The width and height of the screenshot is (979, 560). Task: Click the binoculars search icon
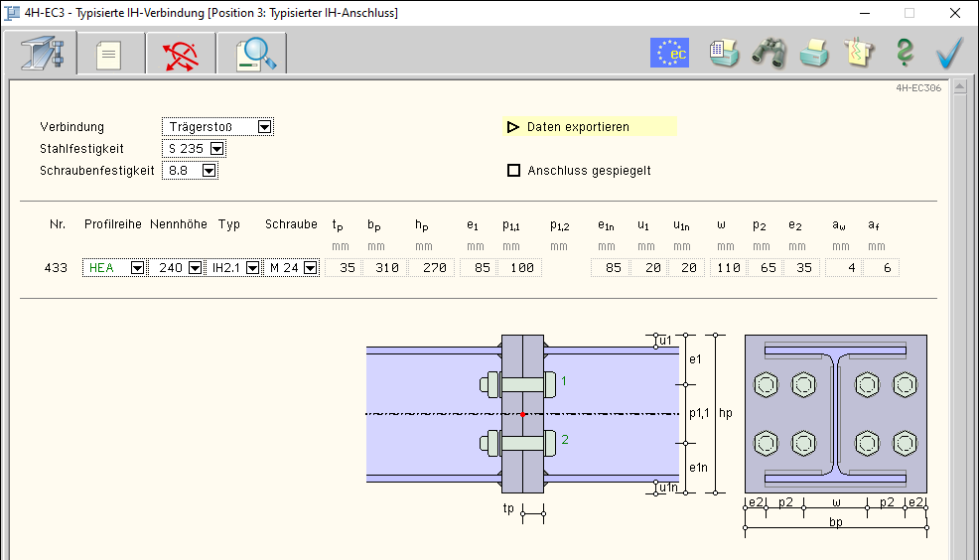tap(769, 53)
